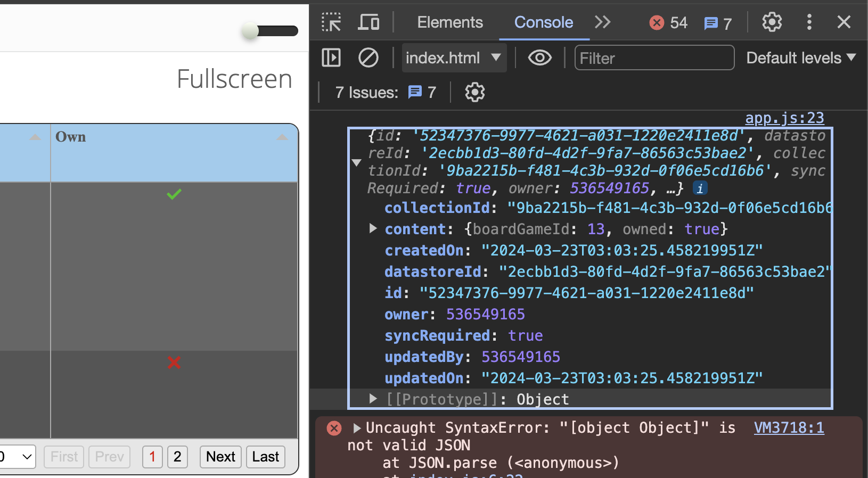Open console settings gear beside Issues
This screenshot has height=478, width=868.
click(475, 93)
